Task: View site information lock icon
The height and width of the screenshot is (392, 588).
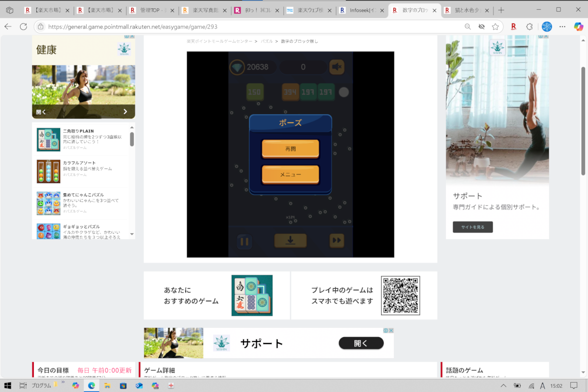Action: click(41, 26)
